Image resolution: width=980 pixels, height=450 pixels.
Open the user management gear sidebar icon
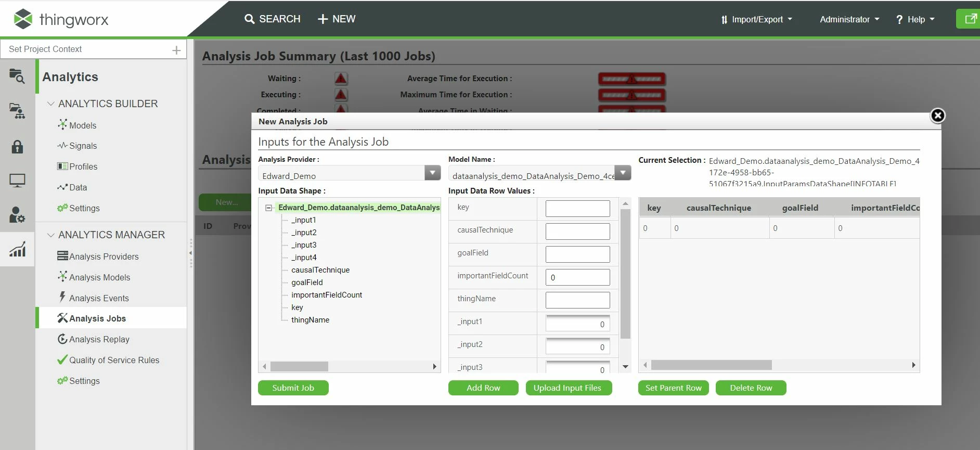(x=17, y=214)
